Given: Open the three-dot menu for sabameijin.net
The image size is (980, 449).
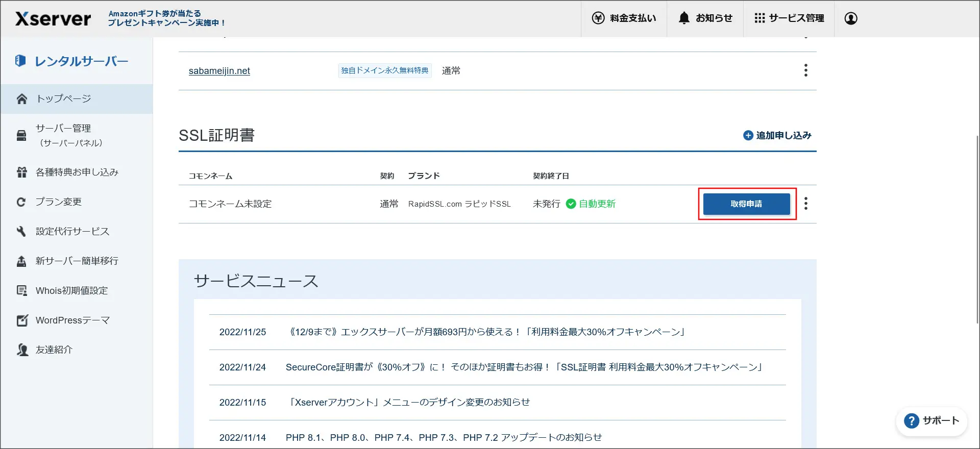Looking at the screenshot, I should pos(805,70).
